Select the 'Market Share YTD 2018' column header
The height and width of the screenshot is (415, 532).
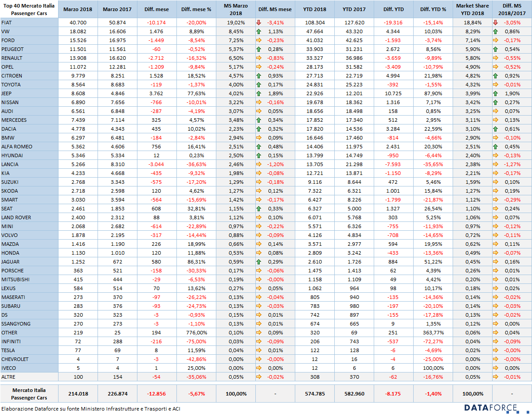point(473,9)
